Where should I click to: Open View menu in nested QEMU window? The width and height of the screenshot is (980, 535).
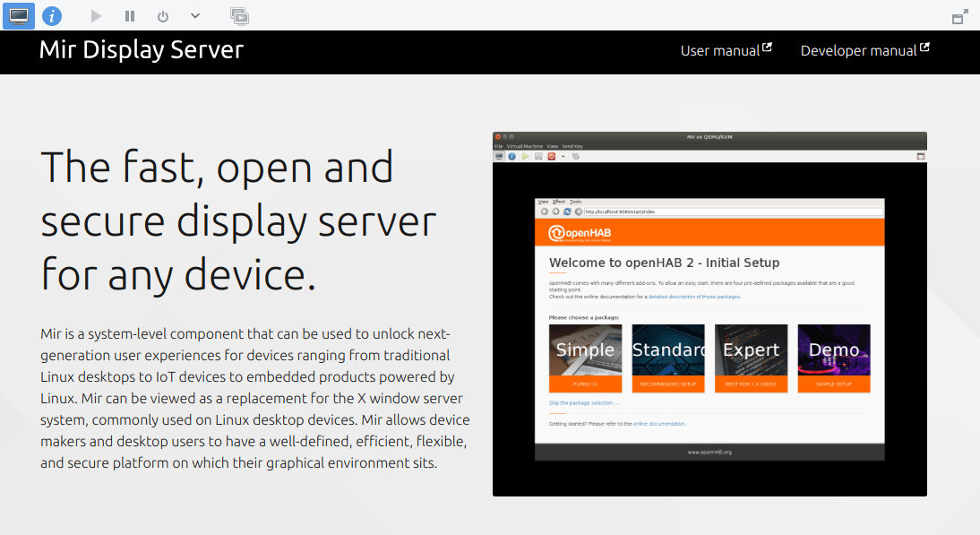point(552,146)
